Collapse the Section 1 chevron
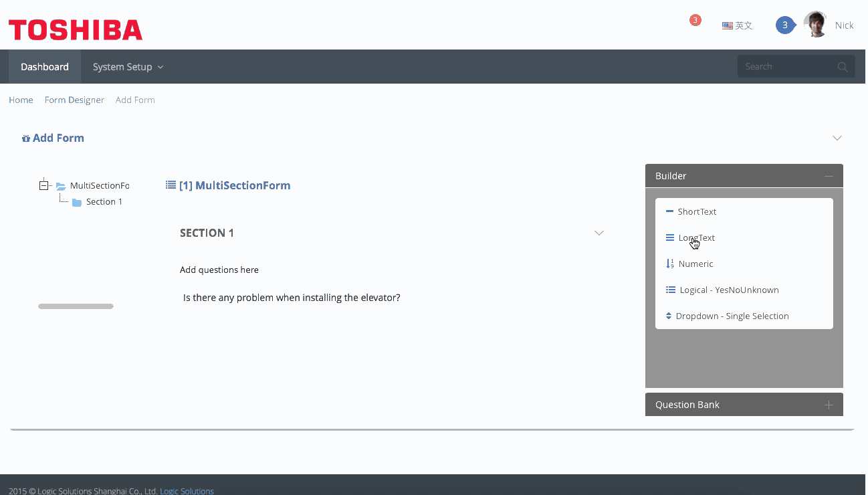Screen dimensions: 868x495 coord(599,233)
